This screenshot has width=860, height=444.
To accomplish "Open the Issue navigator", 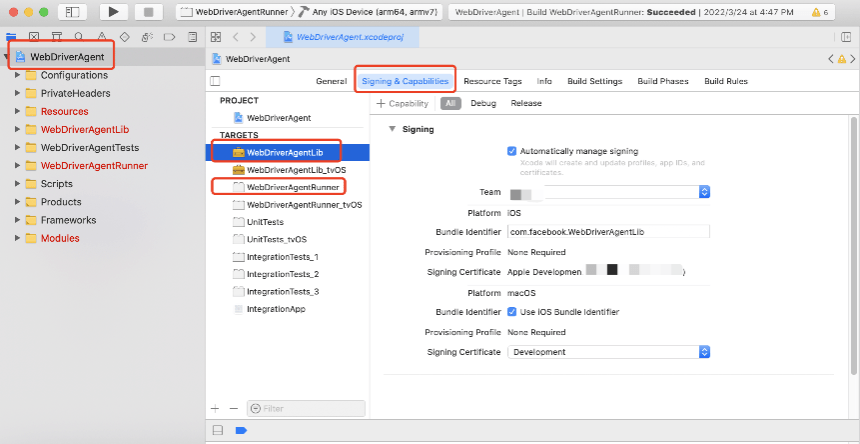I will tap(101, 37).
